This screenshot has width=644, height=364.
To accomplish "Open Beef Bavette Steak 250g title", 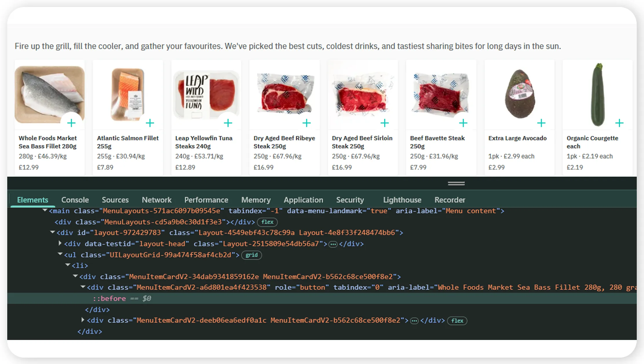I will click(x=437, y=142).
